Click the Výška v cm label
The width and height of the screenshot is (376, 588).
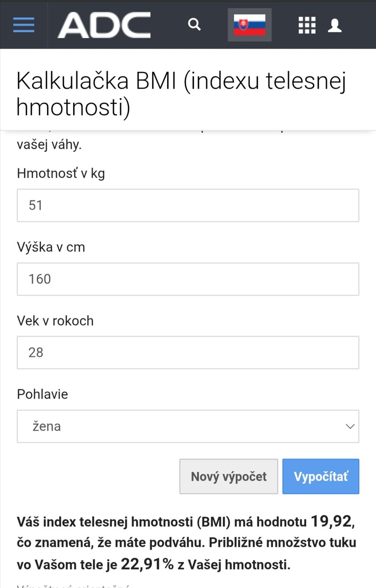51,247
